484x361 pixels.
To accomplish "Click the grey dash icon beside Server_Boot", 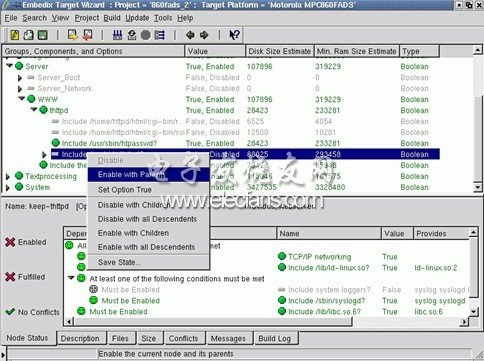I will (31, 77).
